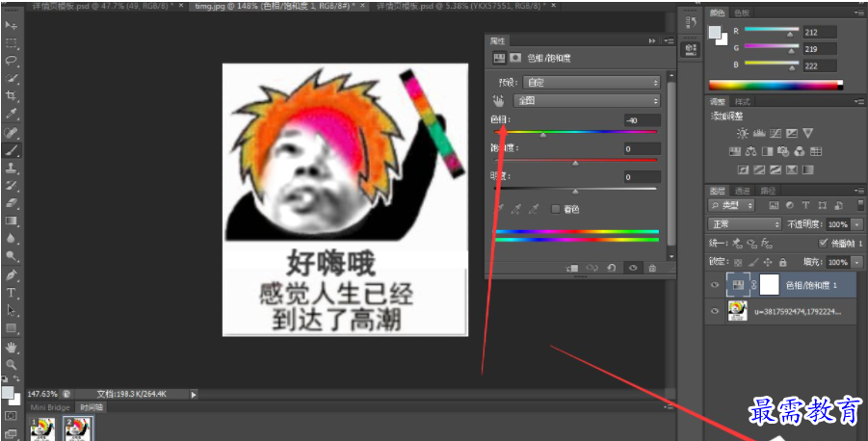The image size is (868, 441).
Task: Open the 全图 channel range dropdown
Action: 587,101
